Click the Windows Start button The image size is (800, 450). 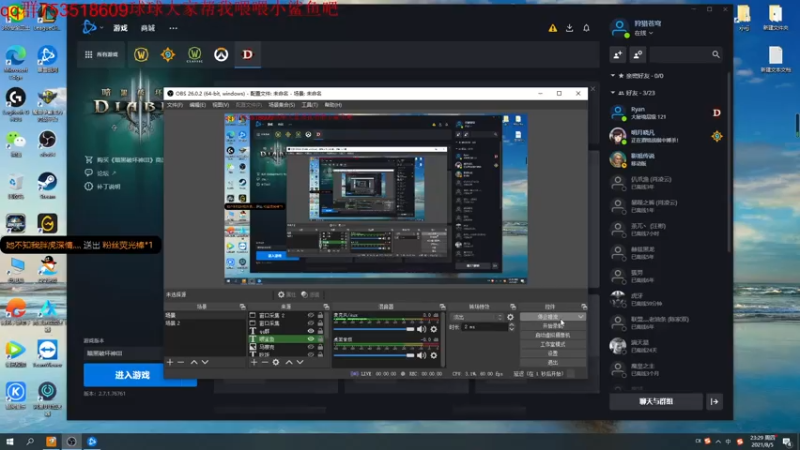coord(10,441)
